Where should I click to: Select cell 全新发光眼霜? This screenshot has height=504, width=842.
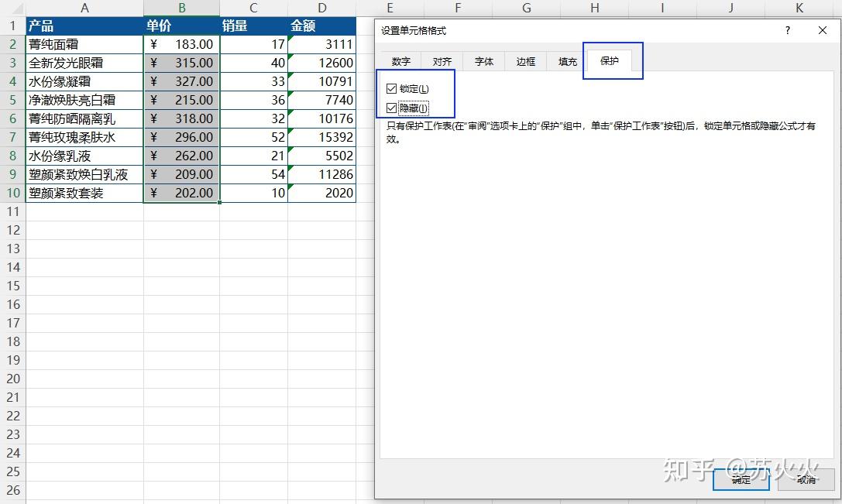click(x=84, y=63)
